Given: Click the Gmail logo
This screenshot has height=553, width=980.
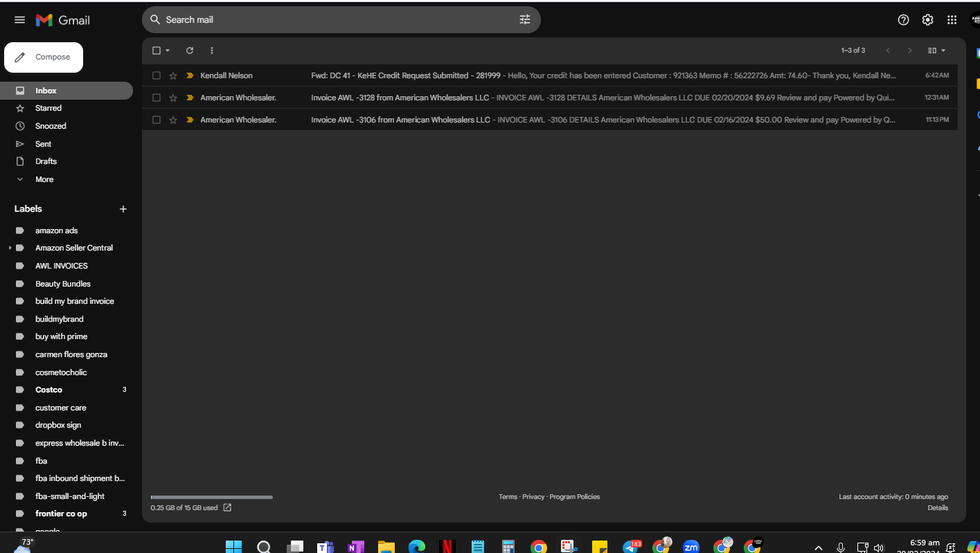Looking at the screenshot, I should click(63, 20).
